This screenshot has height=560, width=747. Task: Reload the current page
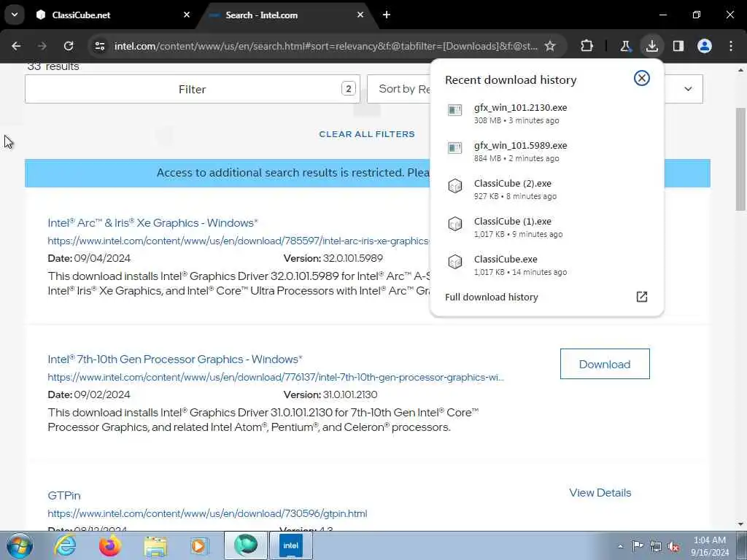point(69,46)
